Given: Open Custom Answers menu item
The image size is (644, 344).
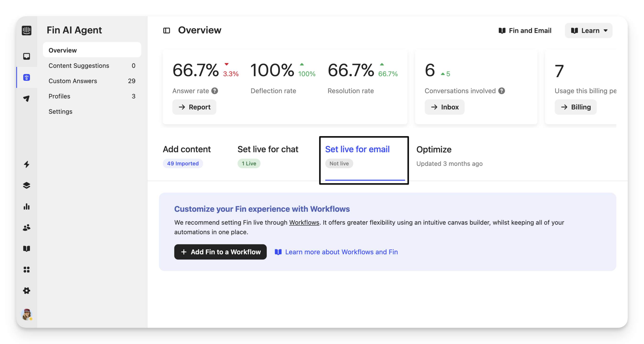Looking at the screenshot, I should click(92, 81).
